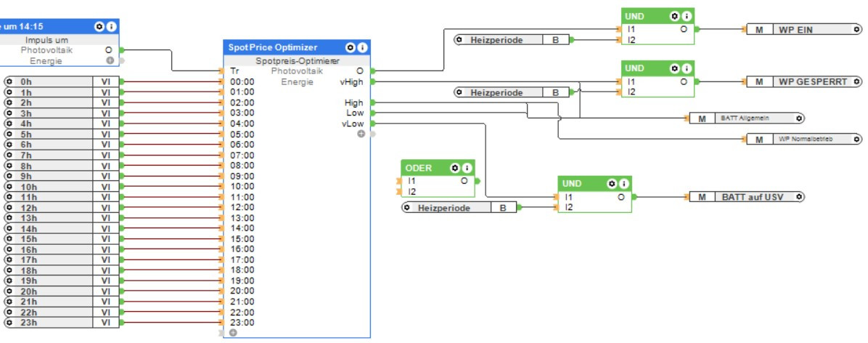Click the vLow output label

coord(353,124)
